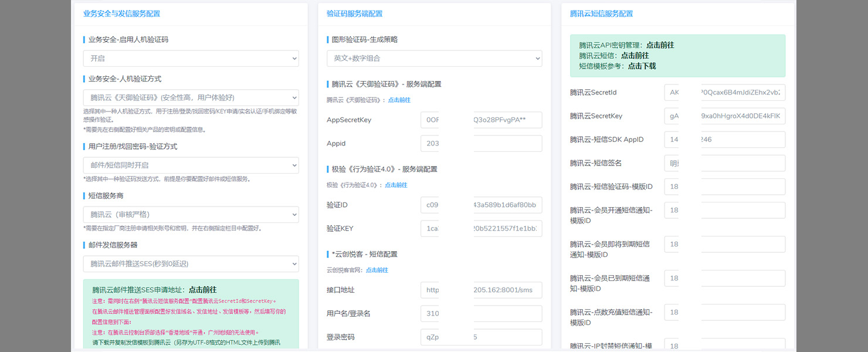The image size is (868, 352).
Task: Click the 登录密码 input field
Action: click(481, 337)
